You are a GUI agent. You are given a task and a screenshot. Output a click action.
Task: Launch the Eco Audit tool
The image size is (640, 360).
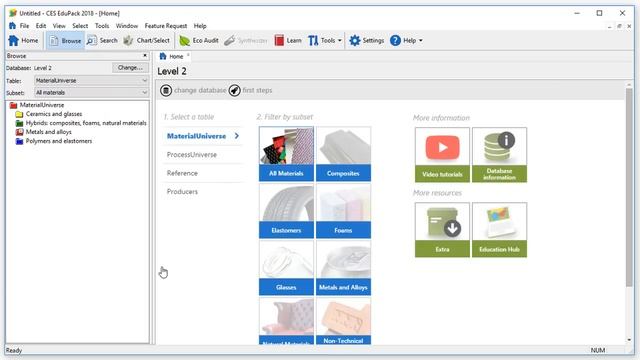pyautogui.click(x=199, y=40)
